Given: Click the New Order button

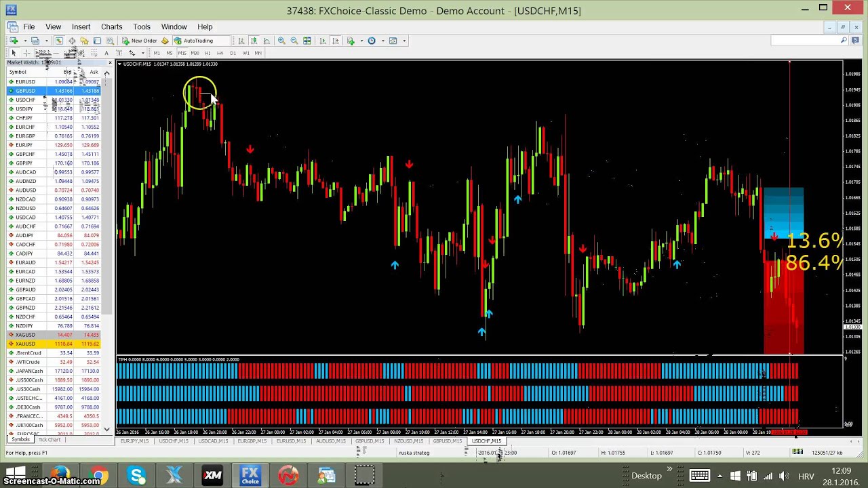Looking at the screenshot, I should [x=139, y=41].
